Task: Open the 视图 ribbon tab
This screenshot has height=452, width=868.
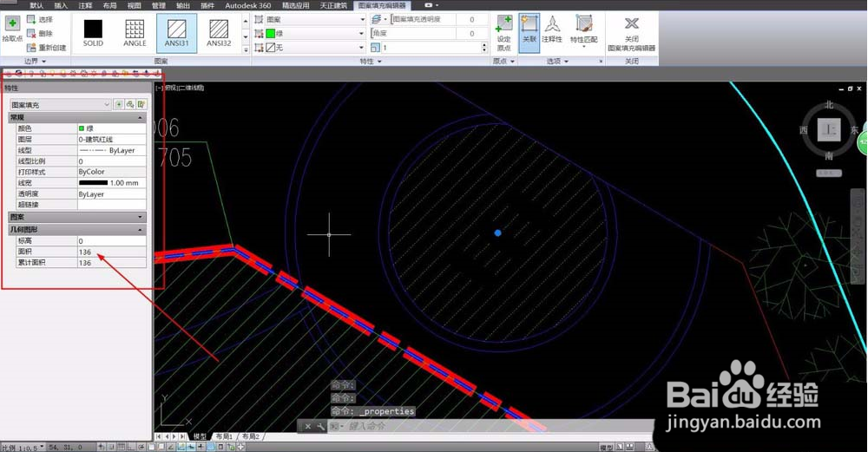Action: [x=134, y=5]
